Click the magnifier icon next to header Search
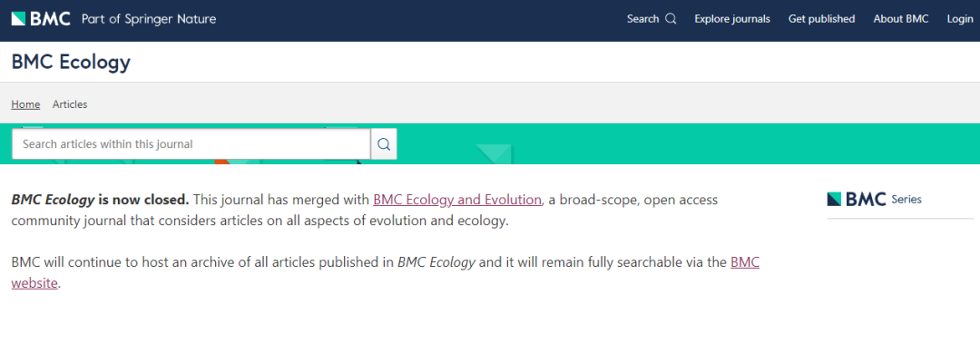Screen dimensions: 980x354 (x=671, y=19)
